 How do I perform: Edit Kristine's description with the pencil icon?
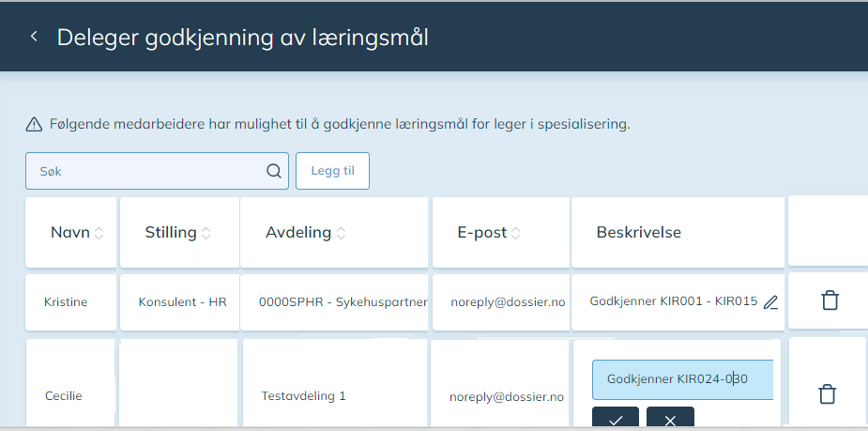(x=770, y=302)
